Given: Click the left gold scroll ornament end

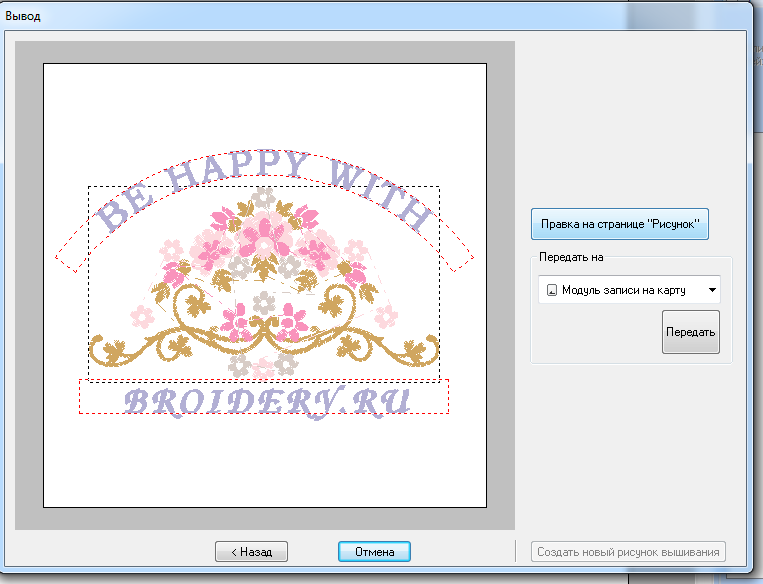Looking at the screenshot, I should pyautogui.click(x=106, y=349).
